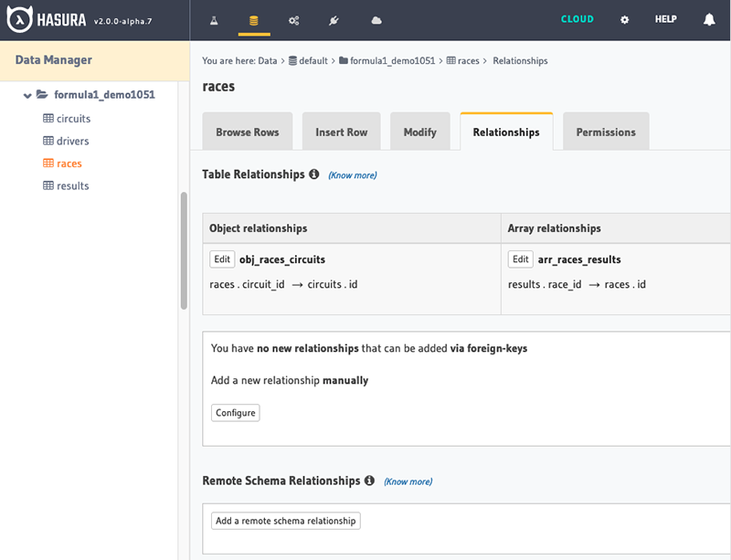This screenshot has height=560, width=731.
Task: Open Table Relationships Know more link
Action: 353,175
